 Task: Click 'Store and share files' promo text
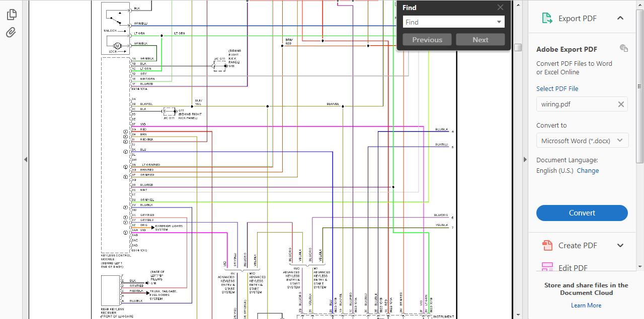pos(586,289)
